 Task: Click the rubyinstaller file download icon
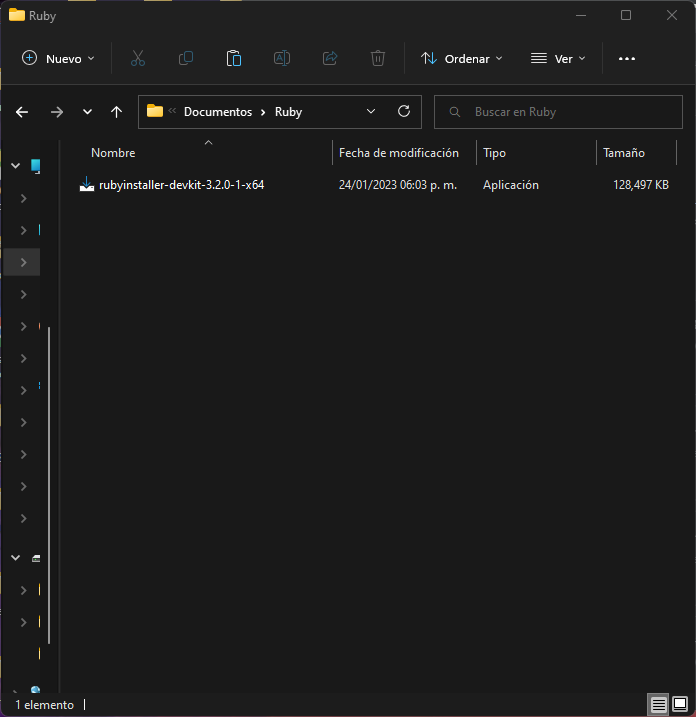pos(87,184)
